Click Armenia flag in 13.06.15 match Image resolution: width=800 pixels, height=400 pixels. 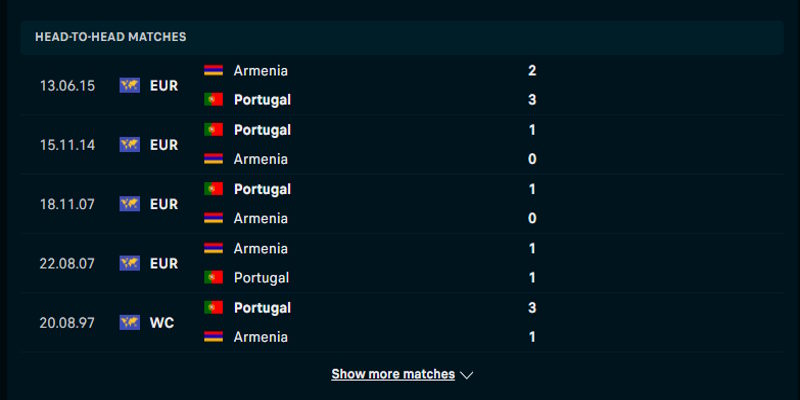213,71
